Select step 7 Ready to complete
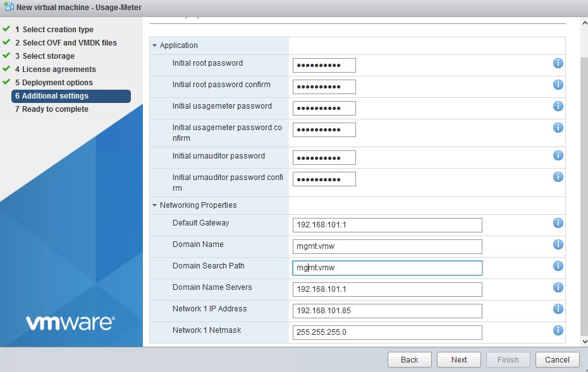 pyautogui.click(x=52, y=109)
